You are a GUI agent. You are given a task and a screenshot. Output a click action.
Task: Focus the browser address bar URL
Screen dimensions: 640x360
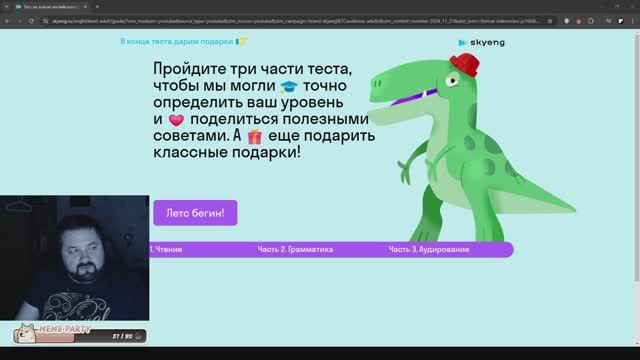[296, 21]
